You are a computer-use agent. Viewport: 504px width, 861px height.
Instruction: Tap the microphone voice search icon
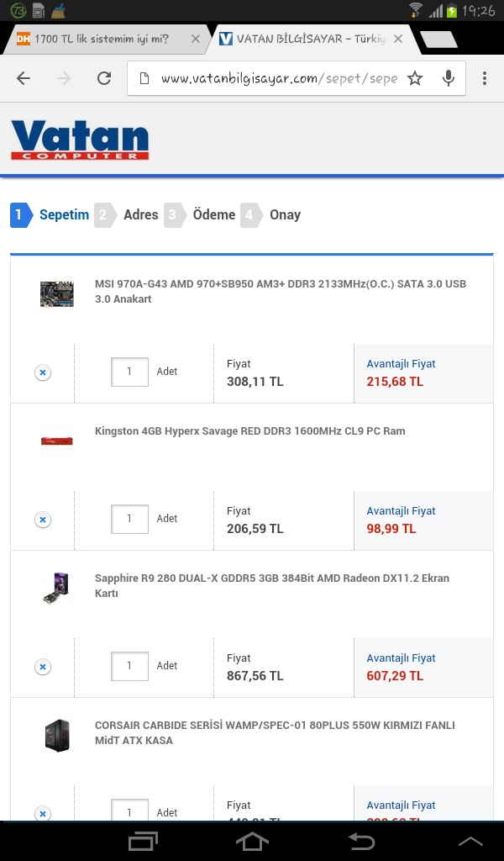pyautogui.click(x=449, y=78)
